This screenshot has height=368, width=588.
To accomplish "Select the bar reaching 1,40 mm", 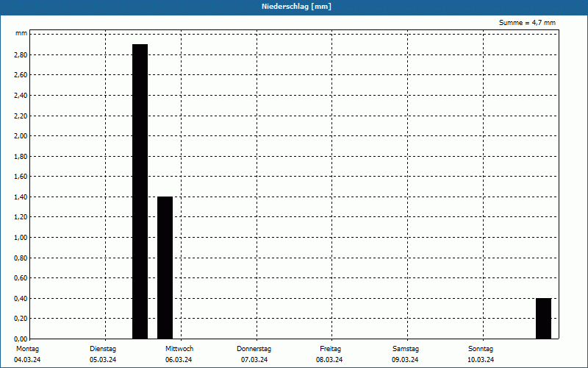I will coord(165,268).
